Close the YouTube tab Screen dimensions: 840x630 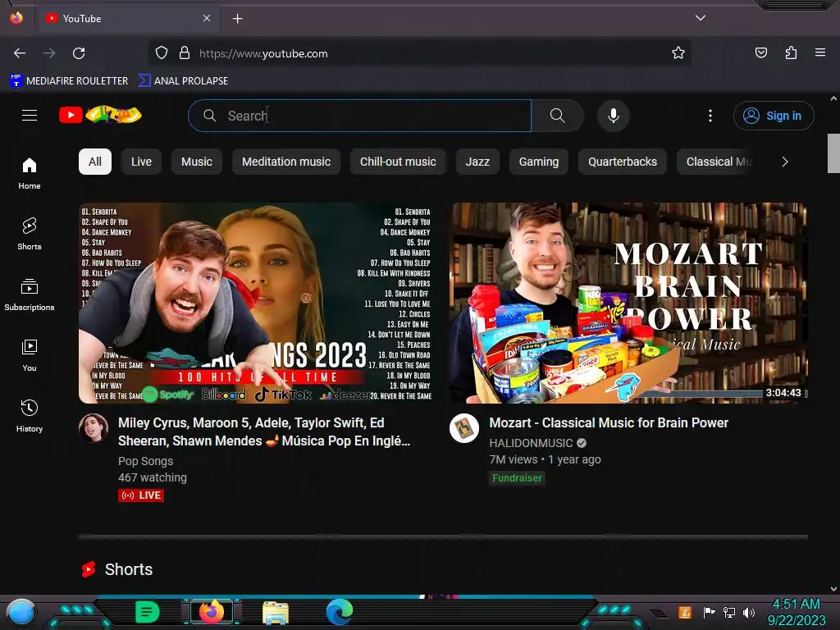[207, 18]
